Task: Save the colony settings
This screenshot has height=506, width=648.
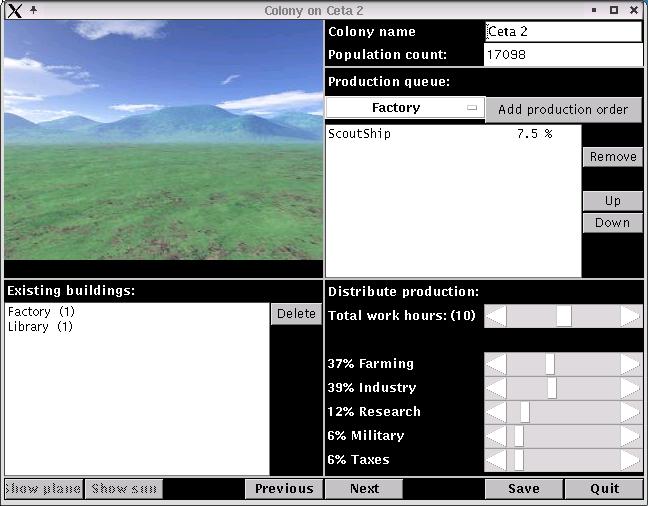Action: (x=524, y=489)
